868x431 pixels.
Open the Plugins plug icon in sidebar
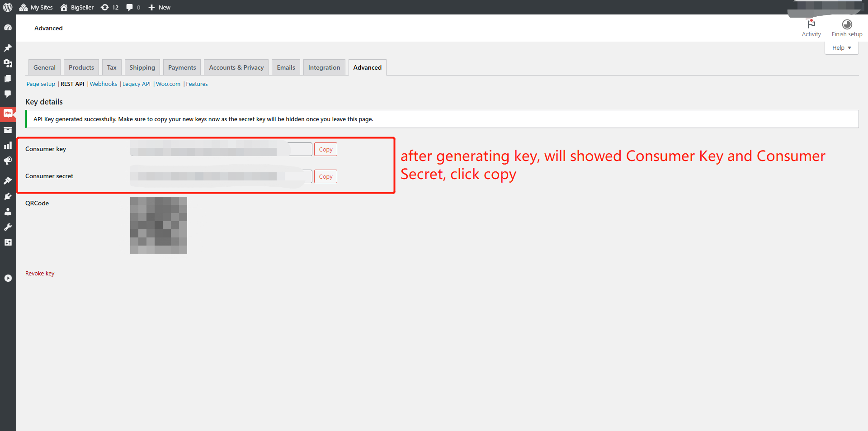(x=8, y=196)
